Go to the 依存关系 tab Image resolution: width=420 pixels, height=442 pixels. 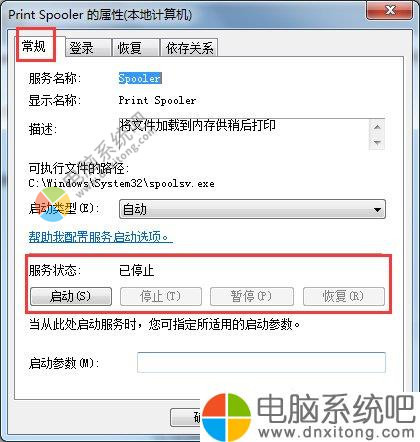189,48
